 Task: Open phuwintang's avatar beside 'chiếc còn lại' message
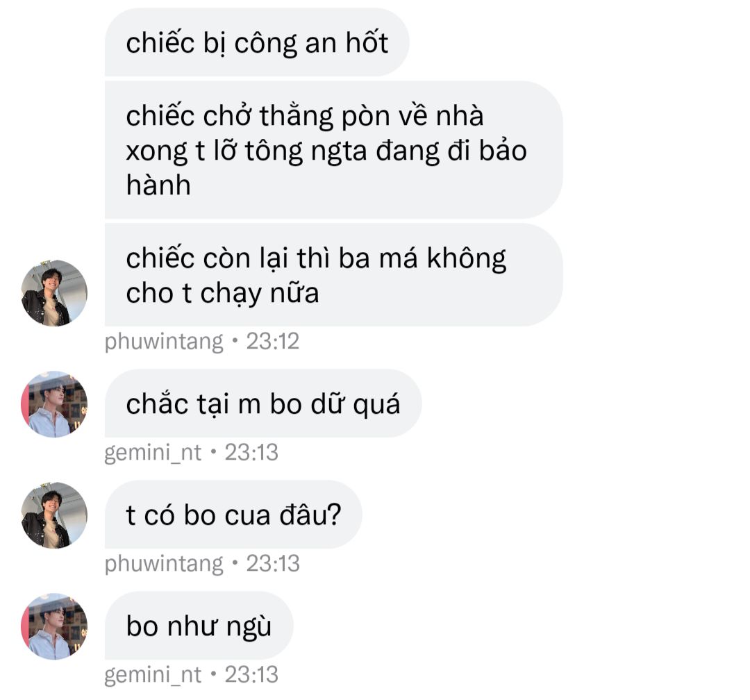55,293
